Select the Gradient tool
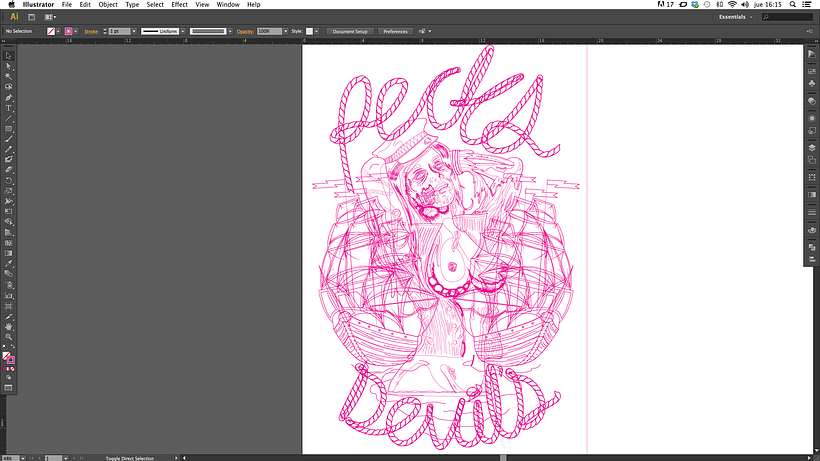Screen dimensions: 820x461 (8, 253)
